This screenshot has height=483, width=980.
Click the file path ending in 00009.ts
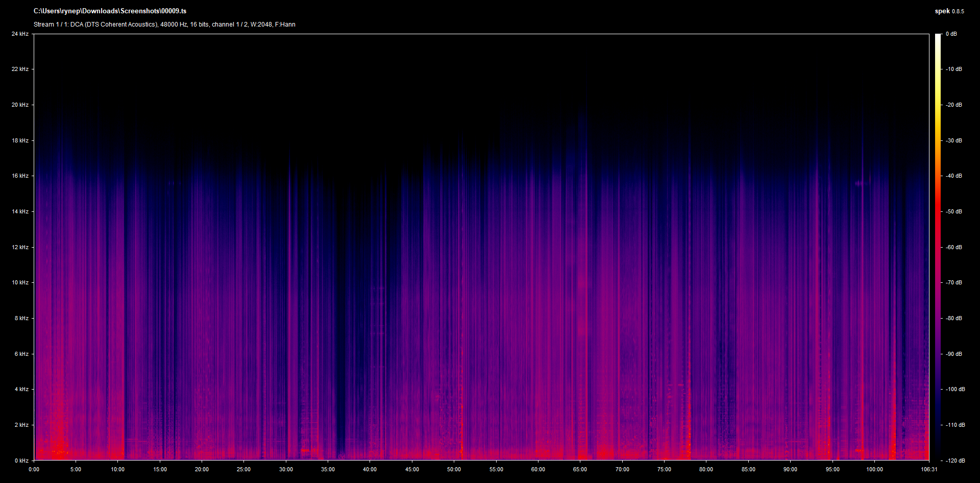[110, 11]
